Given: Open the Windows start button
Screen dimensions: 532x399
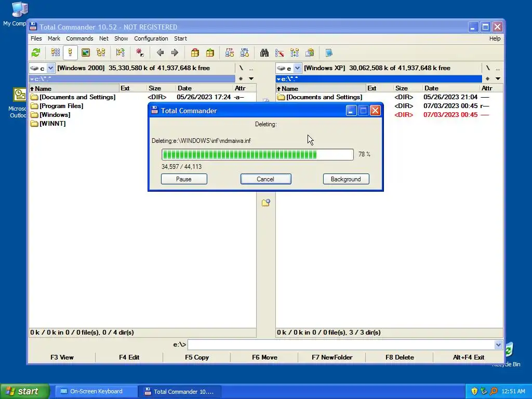Looking at the screenshot, I should pos(24,391).
